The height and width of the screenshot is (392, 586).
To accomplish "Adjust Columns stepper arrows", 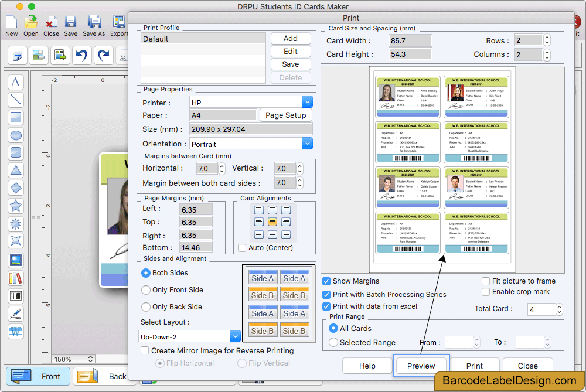I will click(x=547, y=54).
